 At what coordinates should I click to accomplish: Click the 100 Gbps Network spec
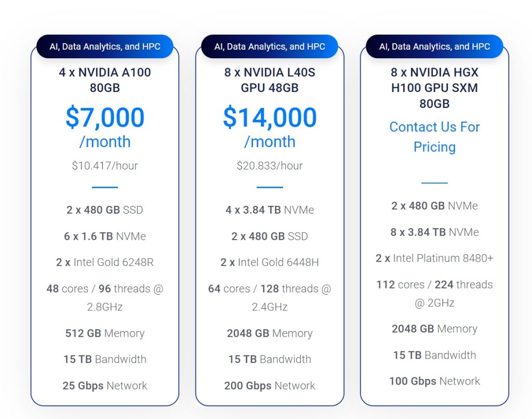[434, 381]
